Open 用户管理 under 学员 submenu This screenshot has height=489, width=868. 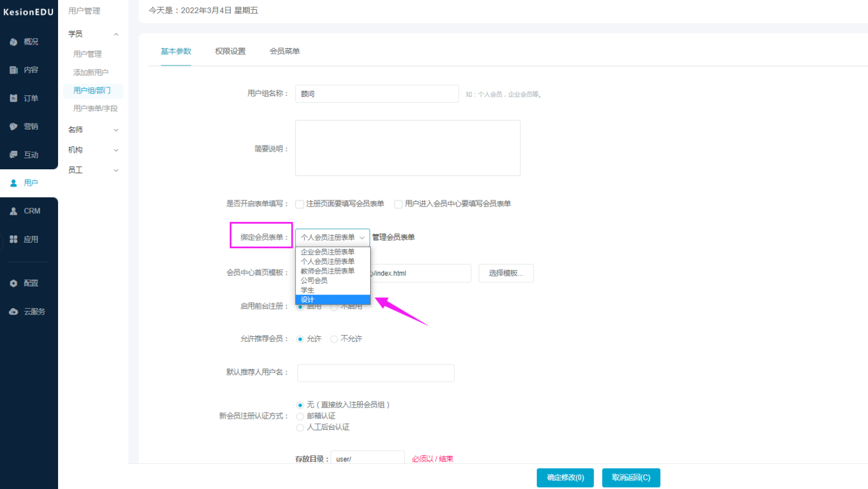[x=87, y=54]
